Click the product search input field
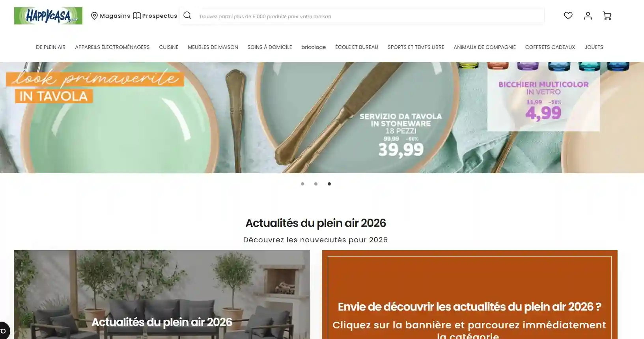 coord(369,16)
